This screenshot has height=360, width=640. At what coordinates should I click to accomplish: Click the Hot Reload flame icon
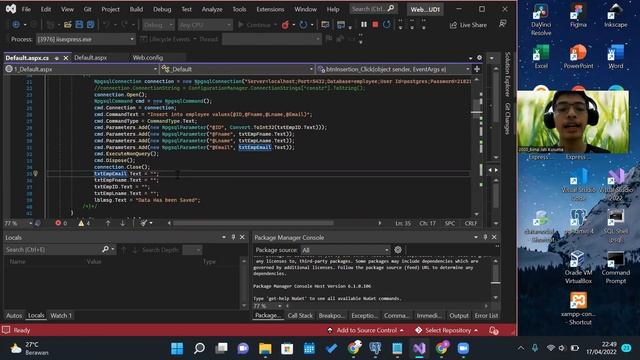tap(285, 25)
